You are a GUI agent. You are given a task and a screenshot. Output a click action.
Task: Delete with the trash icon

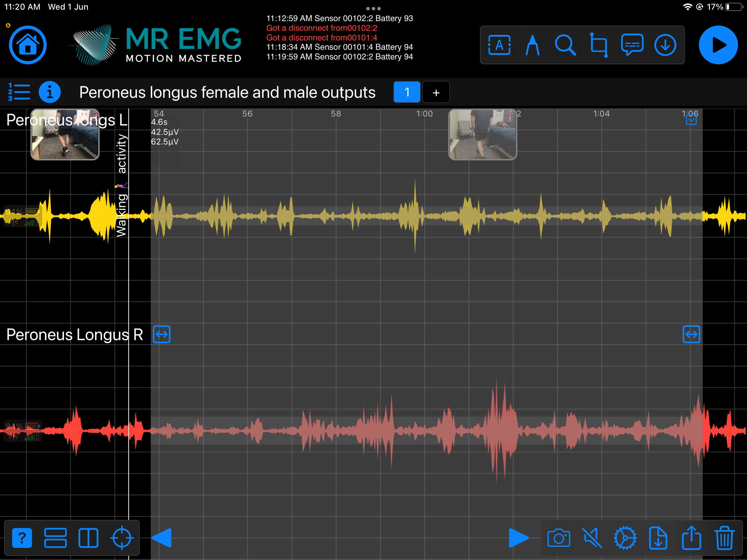(724, 538)
